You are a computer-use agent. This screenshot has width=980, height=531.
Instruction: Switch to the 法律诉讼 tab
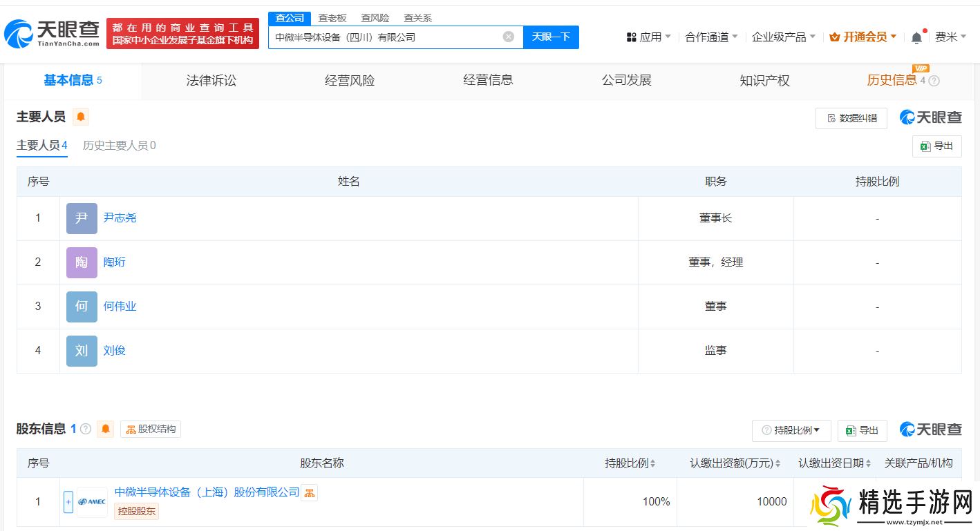pos(211,81)
